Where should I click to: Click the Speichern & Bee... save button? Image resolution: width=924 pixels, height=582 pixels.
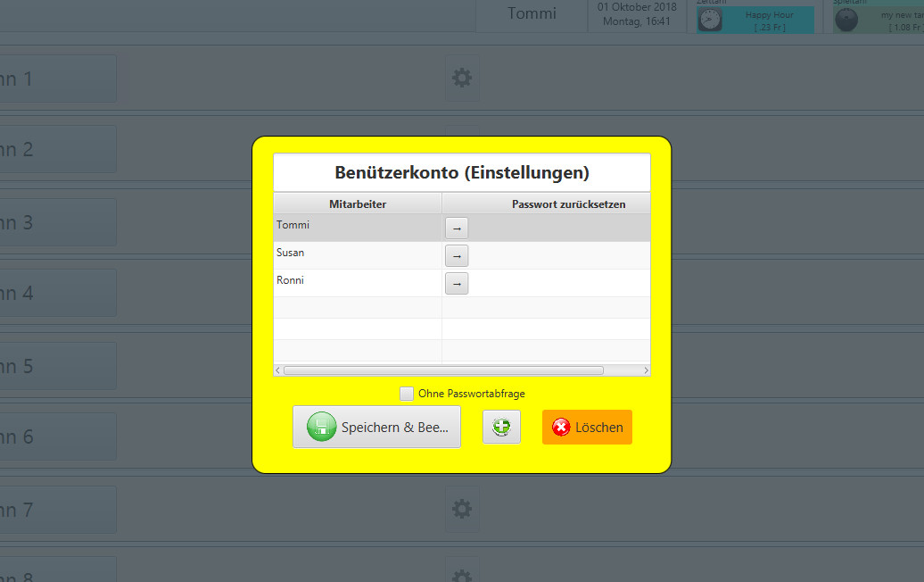click(x=376, y=427)
